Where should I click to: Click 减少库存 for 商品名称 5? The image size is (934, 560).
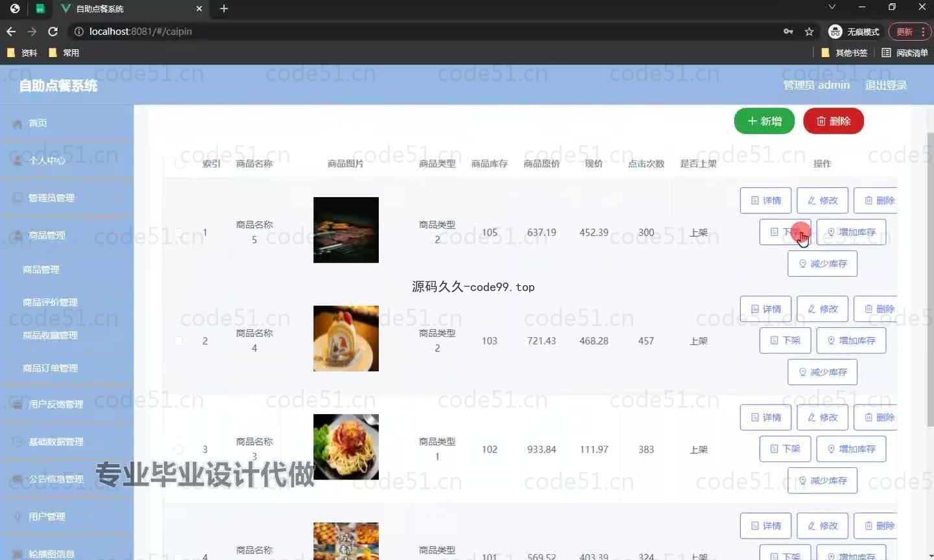click(822, 264)
